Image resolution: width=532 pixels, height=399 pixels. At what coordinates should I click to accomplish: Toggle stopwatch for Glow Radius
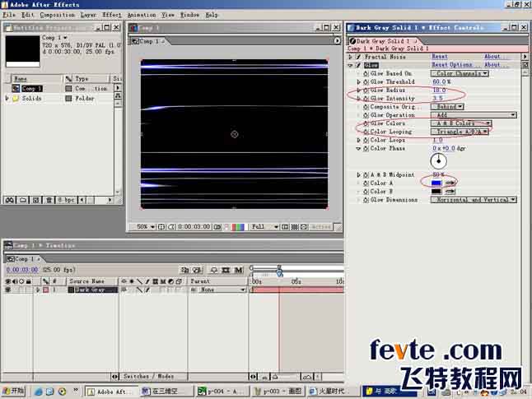click(x=366, y=90)
